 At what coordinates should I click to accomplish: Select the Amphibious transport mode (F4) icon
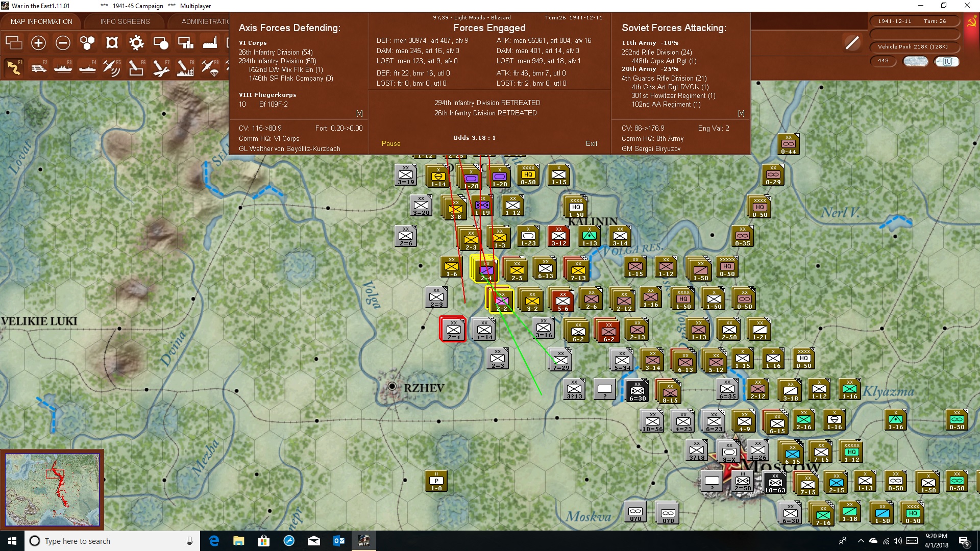87,67
